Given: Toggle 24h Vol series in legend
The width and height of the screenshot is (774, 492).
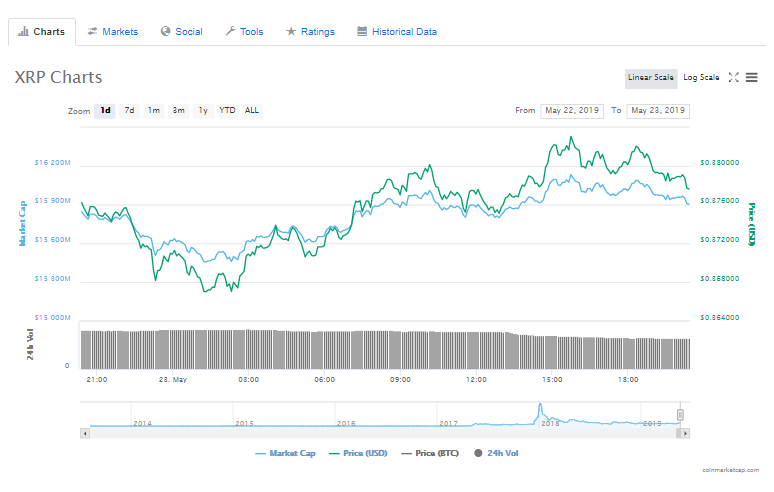Looking at the screenshot, I should click(496, 454).
